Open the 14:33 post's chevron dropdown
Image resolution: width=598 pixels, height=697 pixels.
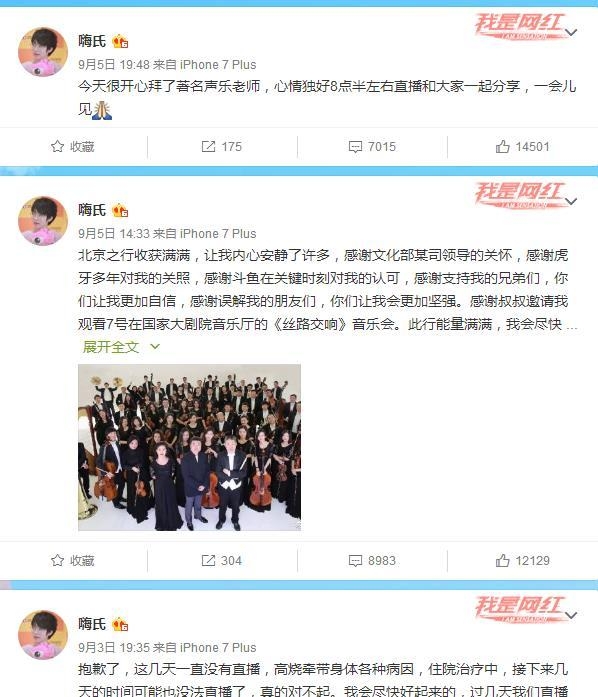coord(571,201)
